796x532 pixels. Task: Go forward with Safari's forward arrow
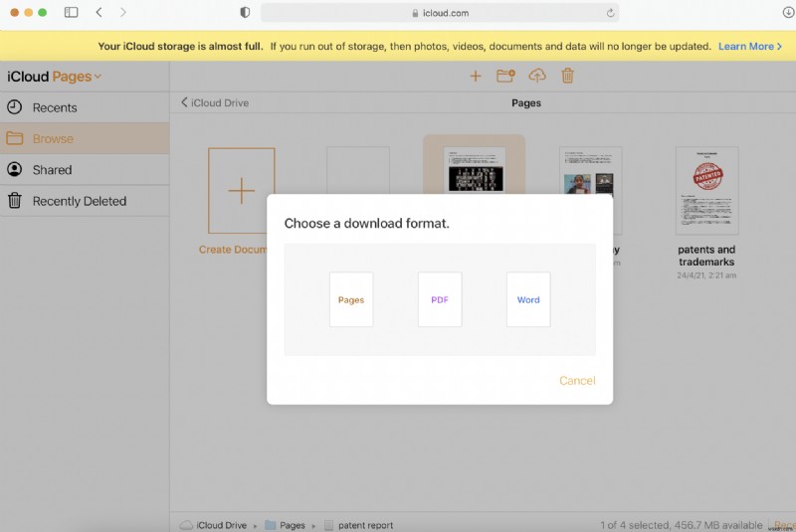click(x=122, y=12)
